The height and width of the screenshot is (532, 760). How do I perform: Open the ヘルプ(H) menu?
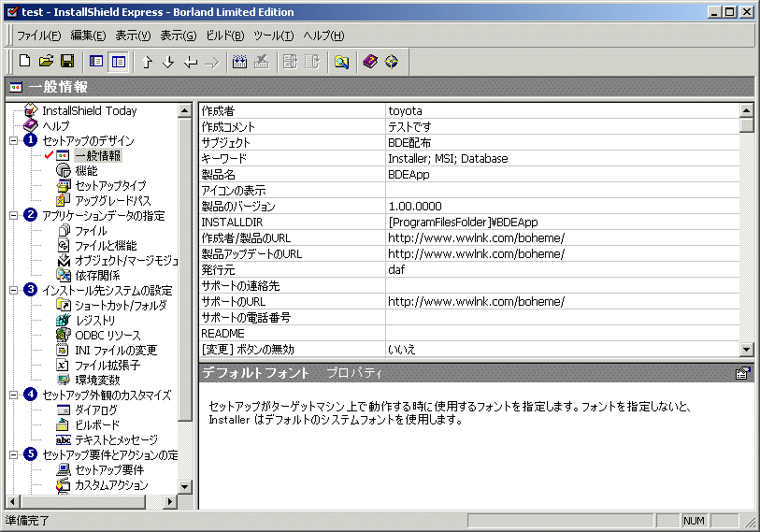(x=323, y=36)
